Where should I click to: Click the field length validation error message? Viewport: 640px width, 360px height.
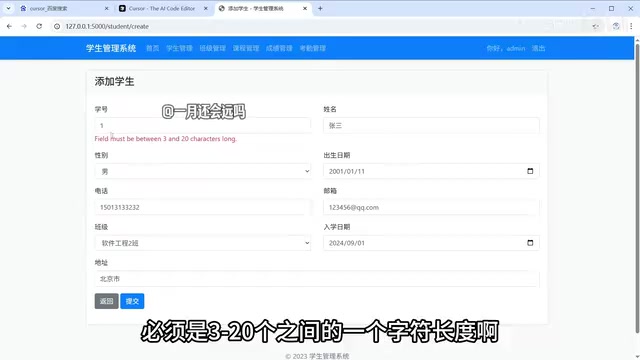coord(166,139)
